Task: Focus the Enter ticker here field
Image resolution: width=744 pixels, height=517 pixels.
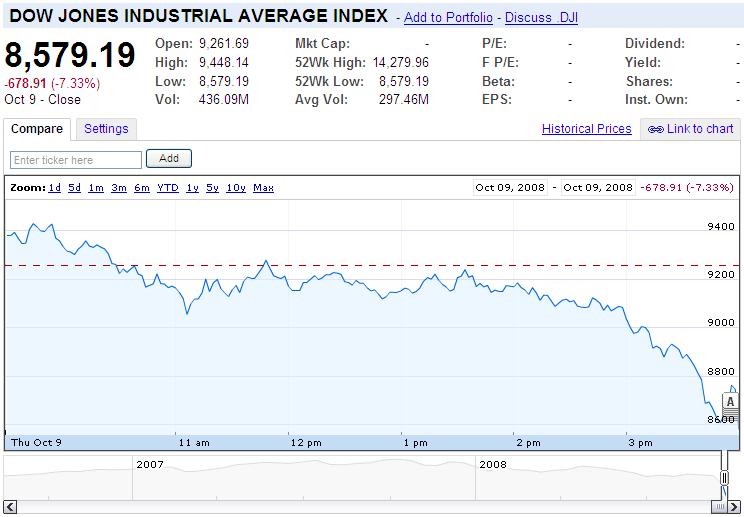Action: [76, 160]
